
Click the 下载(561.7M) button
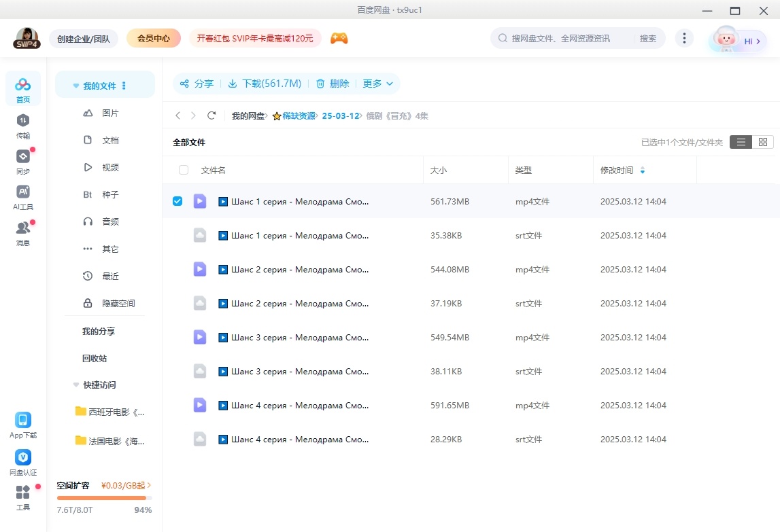(265, 84)
